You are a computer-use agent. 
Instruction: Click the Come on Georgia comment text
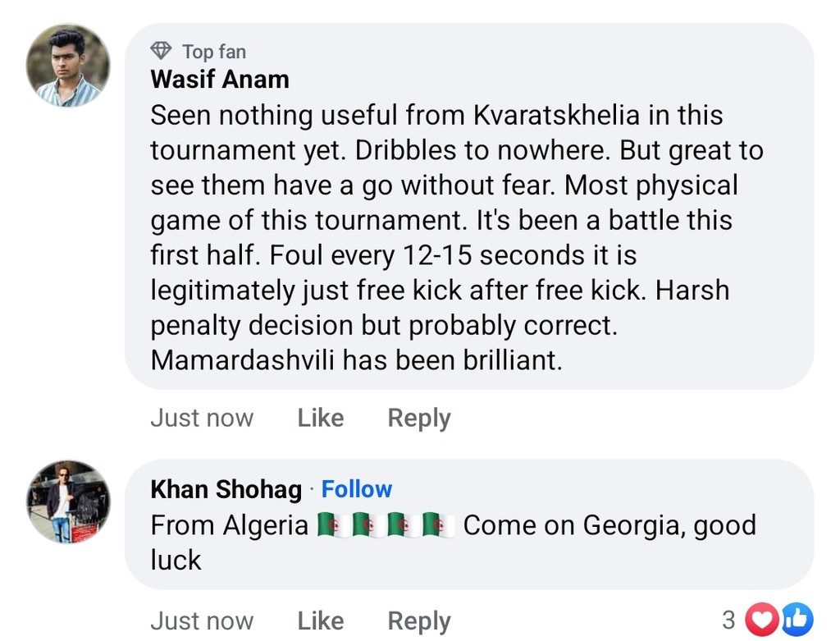point(609,525)
